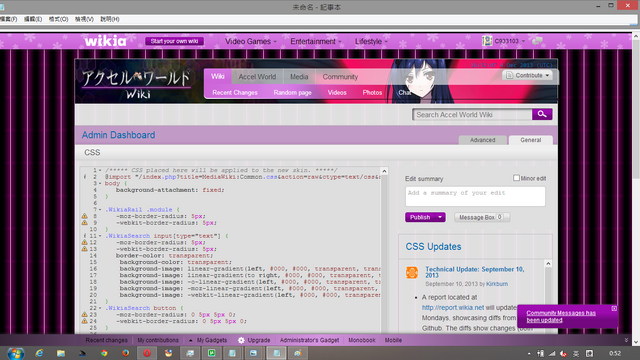Select the Wiki navigation tab
640x360 pixels.
[x=218, y=76]
